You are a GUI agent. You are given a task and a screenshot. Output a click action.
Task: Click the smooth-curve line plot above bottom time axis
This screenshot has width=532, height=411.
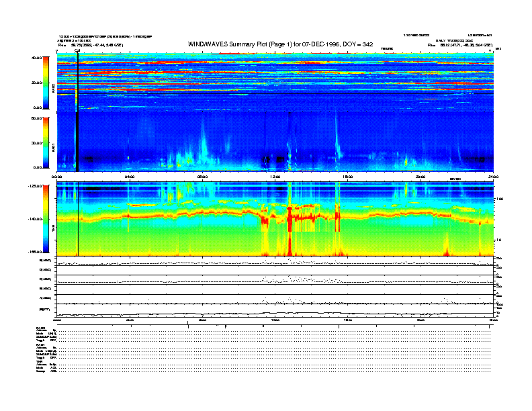[275, 314]
